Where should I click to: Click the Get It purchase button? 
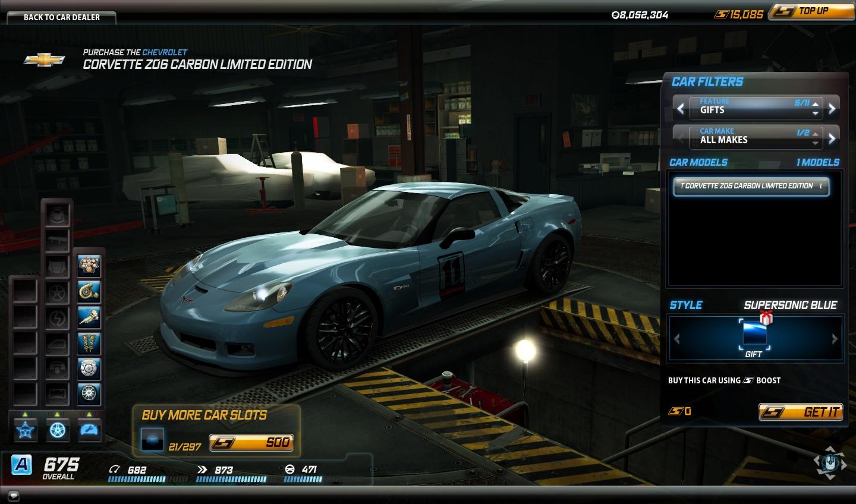coord(801,412)
